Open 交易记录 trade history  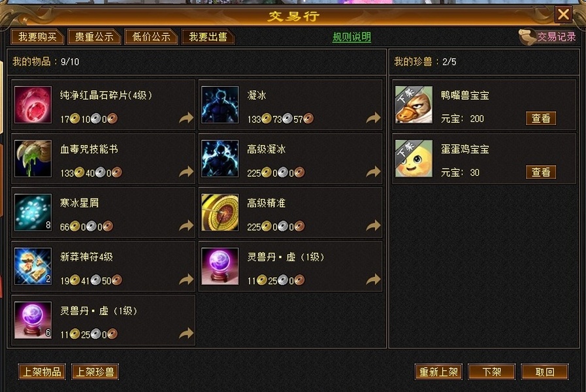coord(556,37)
